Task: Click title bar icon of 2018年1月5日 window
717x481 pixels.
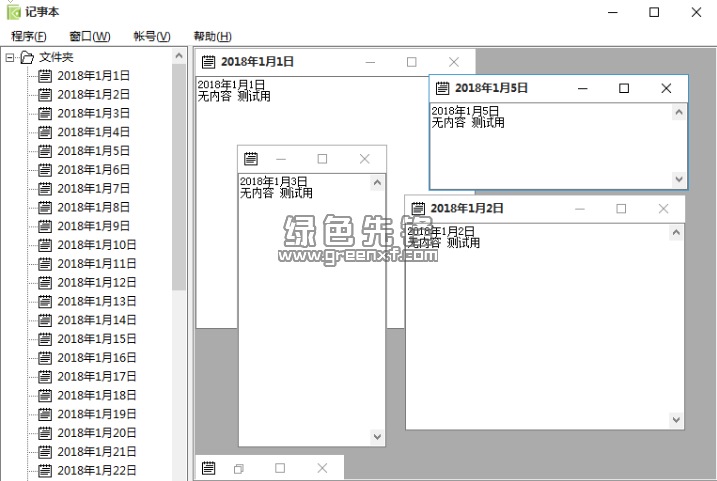Action: click(442, 88)
